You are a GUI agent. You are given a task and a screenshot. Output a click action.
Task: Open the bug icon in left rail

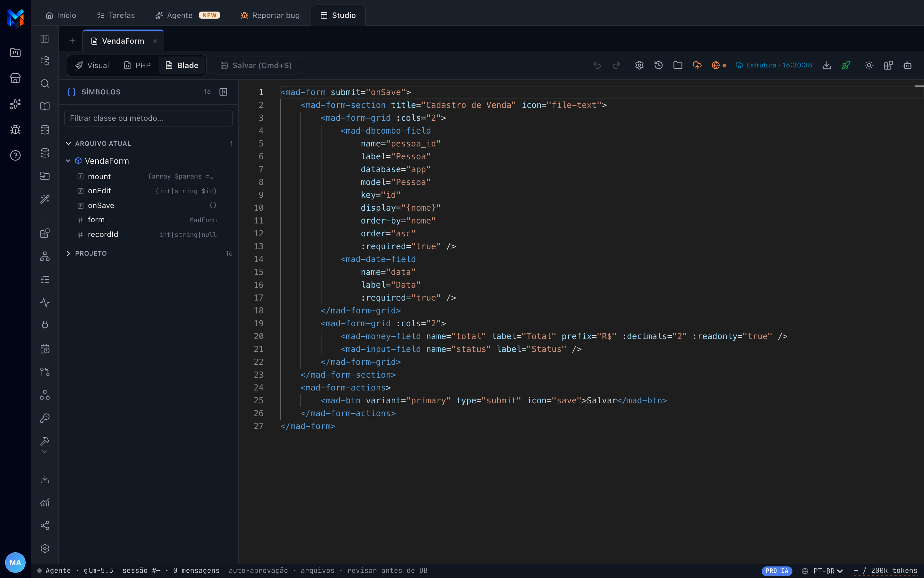[15, 130]
